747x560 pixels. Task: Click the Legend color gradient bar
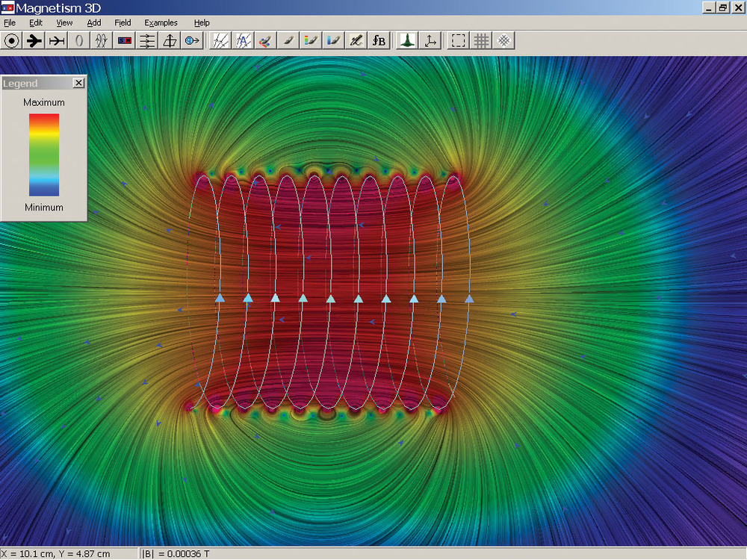coord(44,155)
